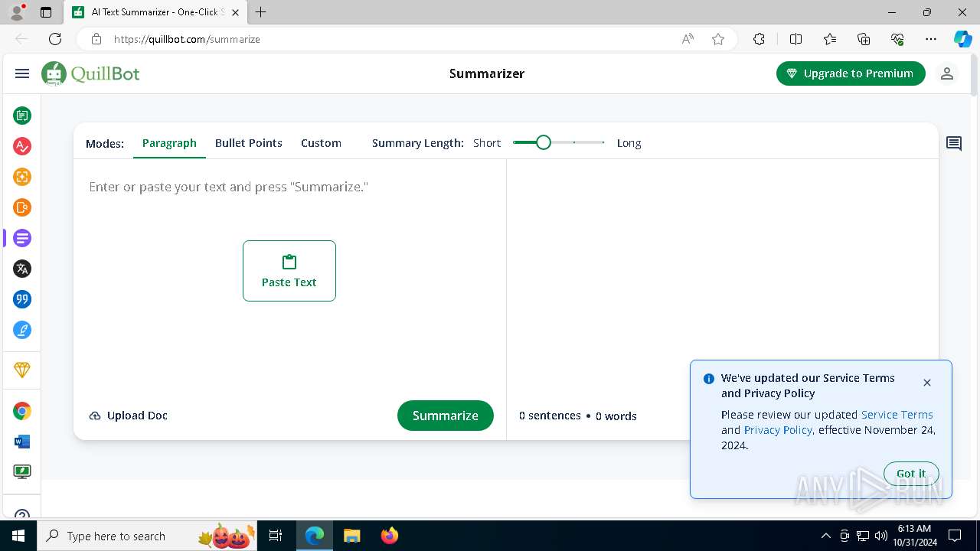This screenshot has width=980, height=551.
Task: Select the Paragraph mode tab
Action: [x=169, y=143]
